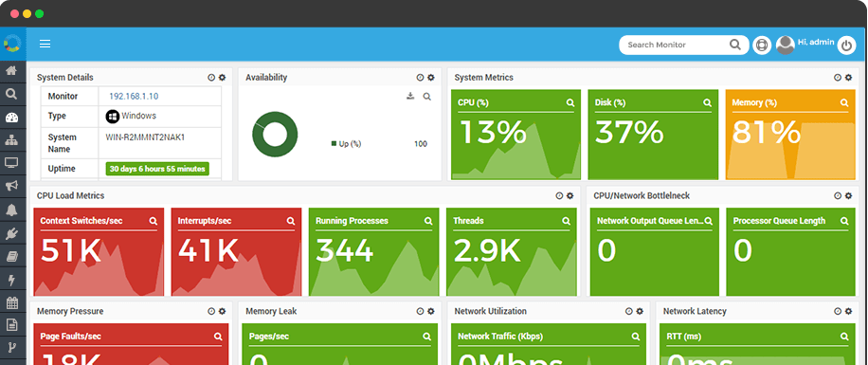The image size is (868, 365).
Task: Click the magnifier in Search Monitor box
Action: [x=735, y=45]
